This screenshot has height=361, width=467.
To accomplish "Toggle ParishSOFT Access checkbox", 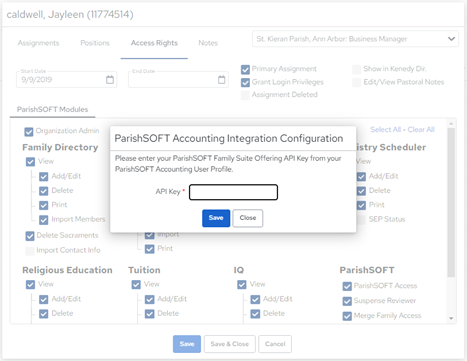I will coord(347,286).
